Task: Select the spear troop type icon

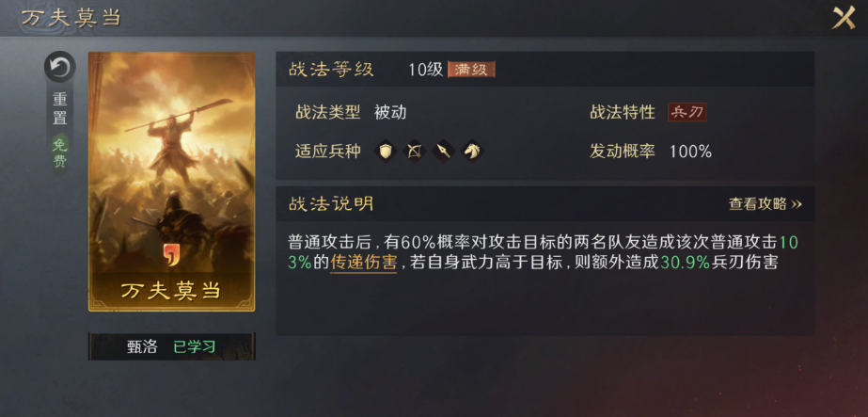Action: tap(444, 151)
